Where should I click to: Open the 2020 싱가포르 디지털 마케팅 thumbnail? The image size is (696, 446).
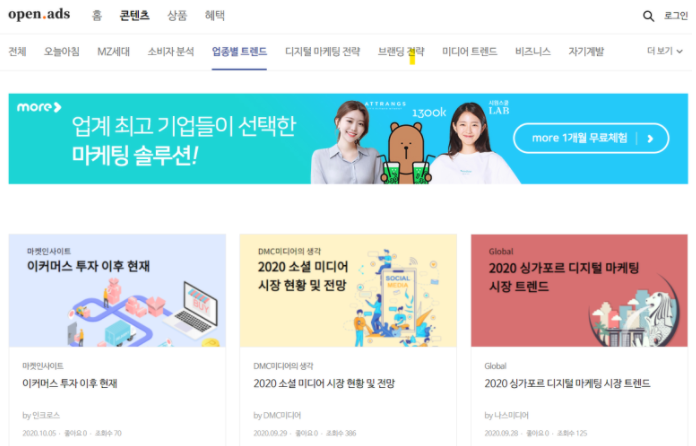point(579,291)
